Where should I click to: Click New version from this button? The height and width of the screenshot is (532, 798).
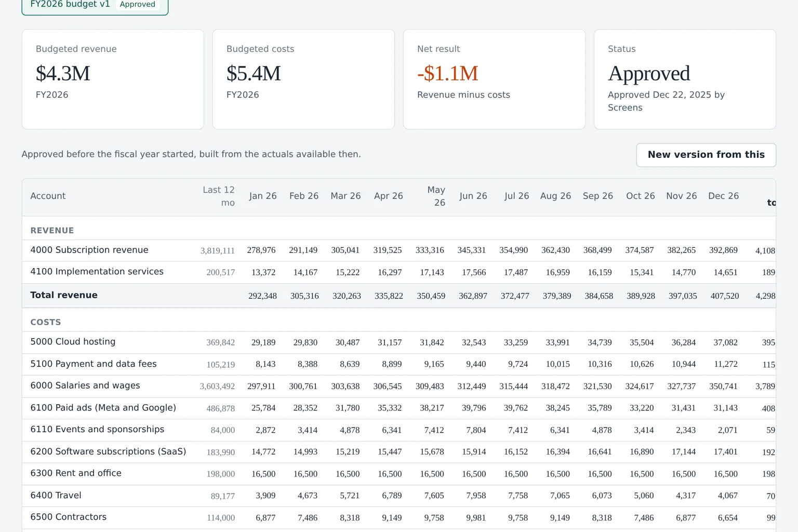706,155
